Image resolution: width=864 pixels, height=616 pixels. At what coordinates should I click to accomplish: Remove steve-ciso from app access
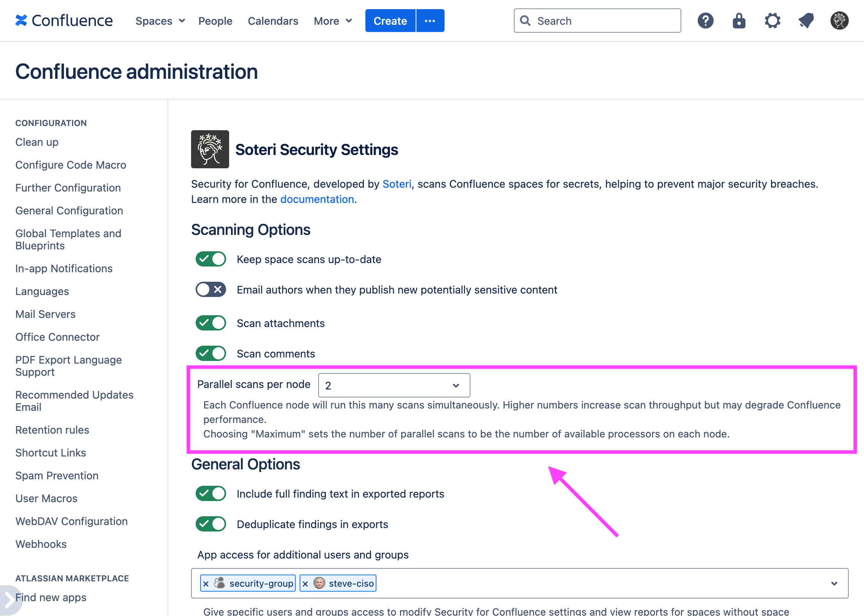(x=306, y=583)
